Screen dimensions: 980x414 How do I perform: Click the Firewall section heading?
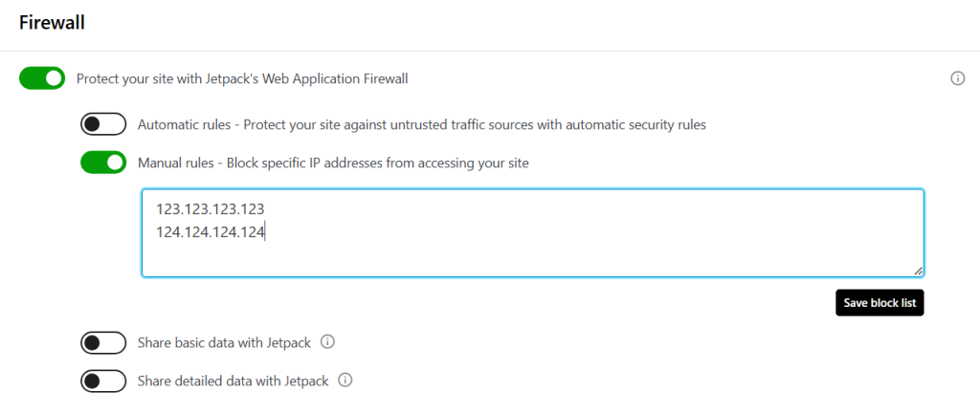[52, 23]
